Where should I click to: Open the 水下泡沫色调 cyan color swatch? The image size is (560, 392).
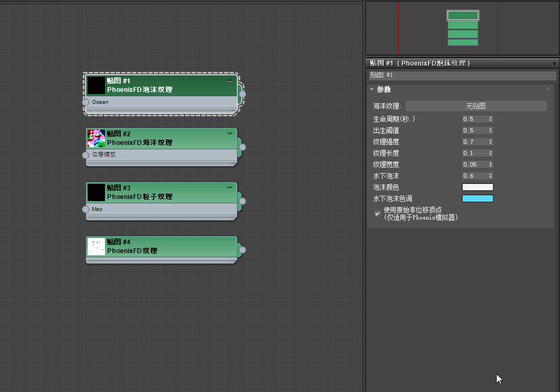[478, 198]
